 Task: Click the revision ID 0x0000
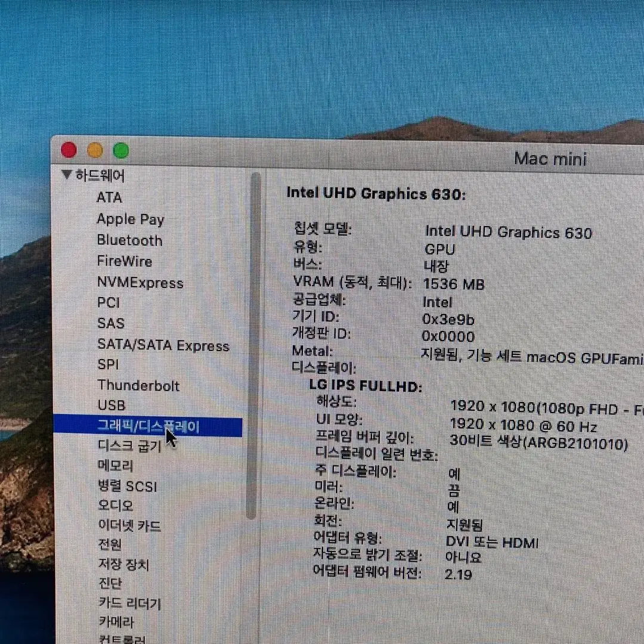point(448,336)
